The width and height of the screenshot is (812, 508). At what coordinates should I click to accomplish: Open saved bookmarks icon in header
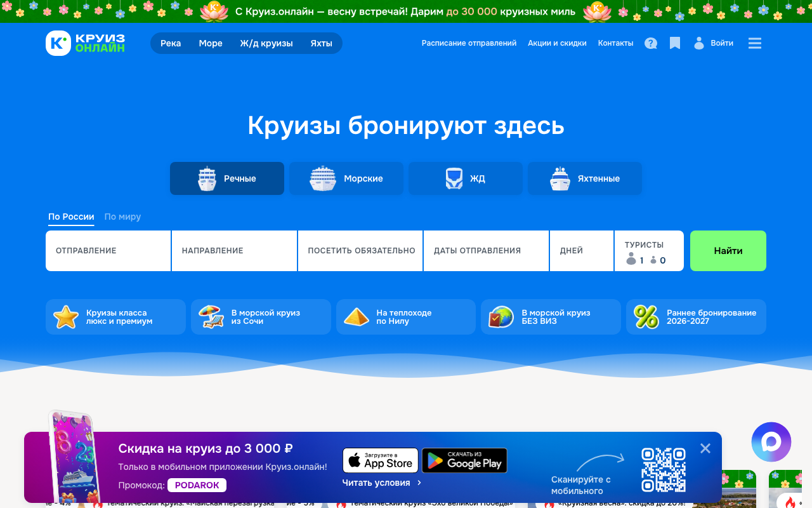click(675, 43)
